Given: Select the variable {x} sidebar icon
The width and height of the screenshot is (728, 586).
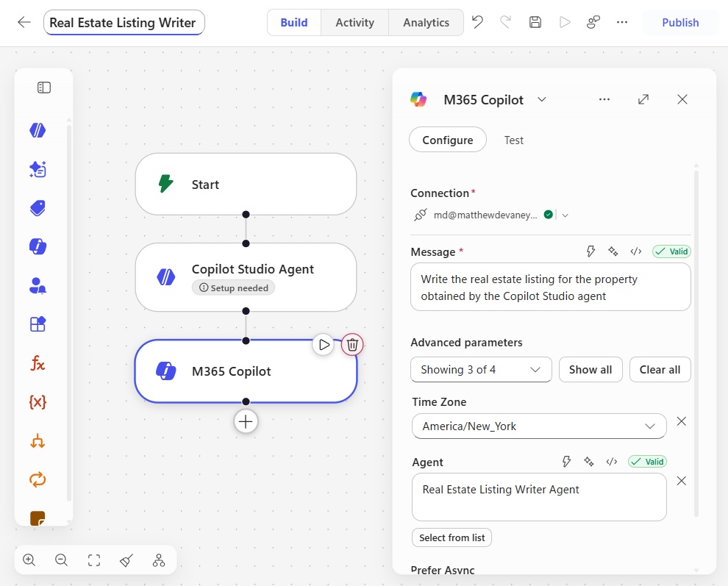Looking at the screenshot, I should 38,401.
